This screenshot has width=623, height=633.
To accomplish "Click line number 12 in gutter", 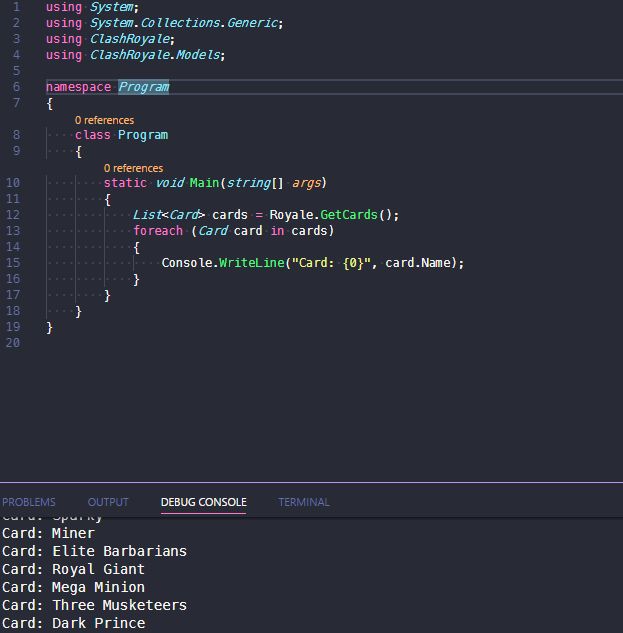I will coord(13,214).
